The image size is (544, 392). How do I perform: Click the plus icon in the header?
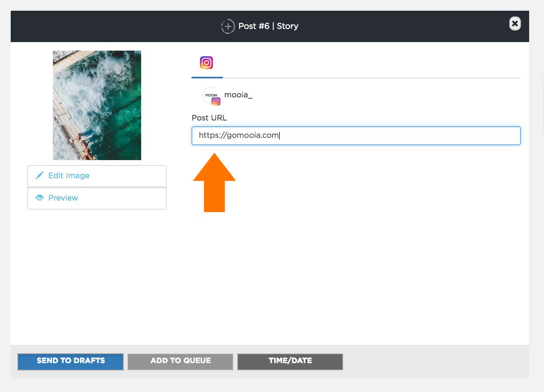click(x=228, y=26)
